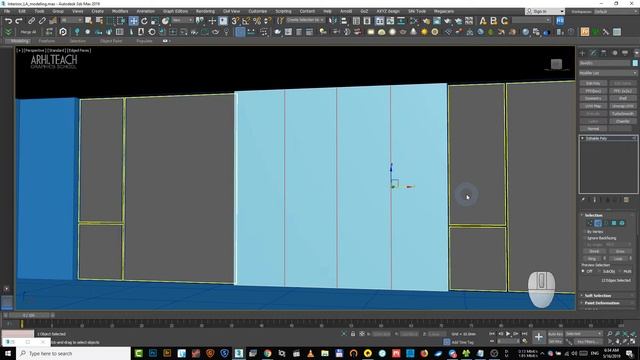
Task: Click Configure Modifier Sets icon below stack
Action: click(x=626, y=200)
